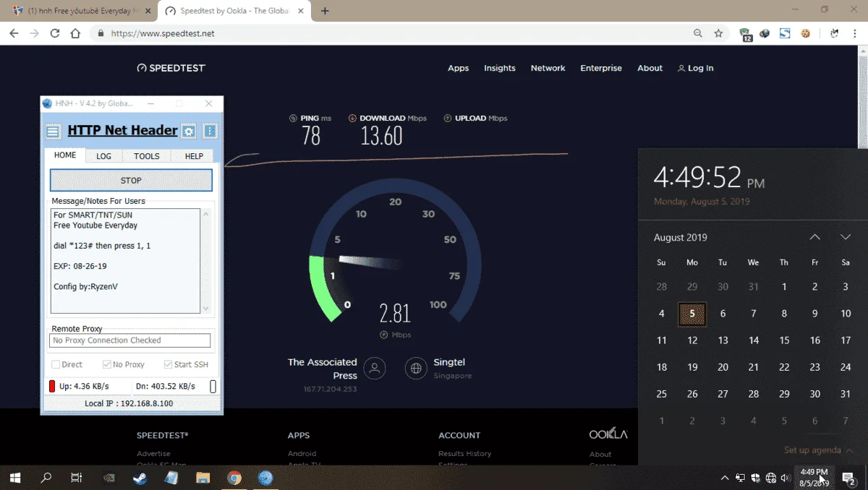Screen dimensions: 868x490
Task: Go back to previous page
Action: [14, 33]
